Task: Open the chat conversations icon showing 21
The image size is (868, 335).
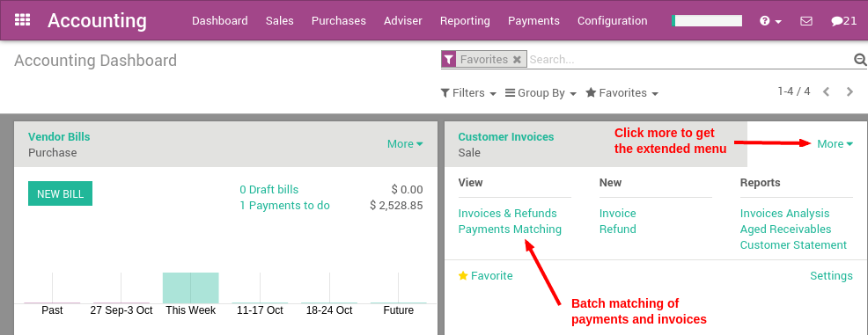Action: click(844, 21)
